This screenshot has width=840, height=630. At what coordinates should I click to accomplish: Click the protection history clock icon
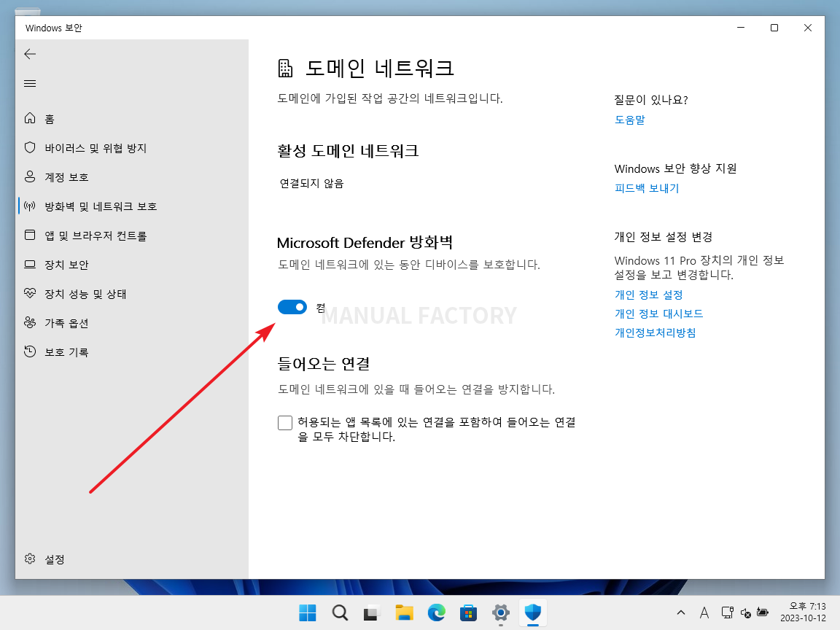(30, 351)
